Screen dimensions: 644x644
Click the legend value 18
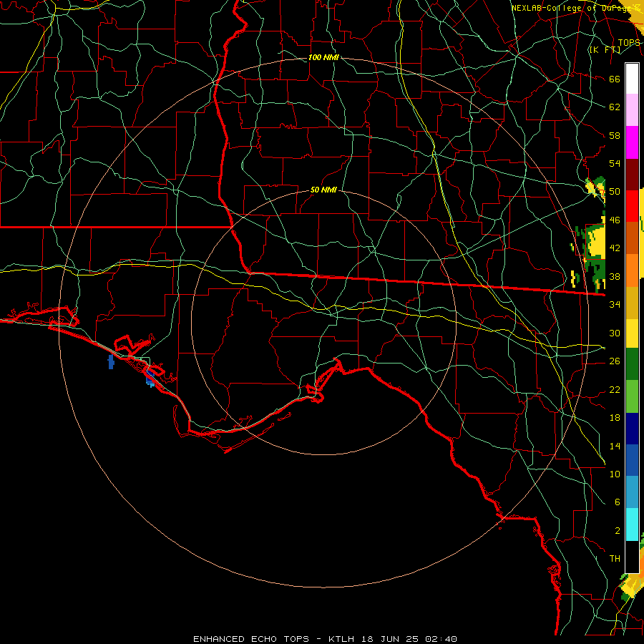[615, 418]
